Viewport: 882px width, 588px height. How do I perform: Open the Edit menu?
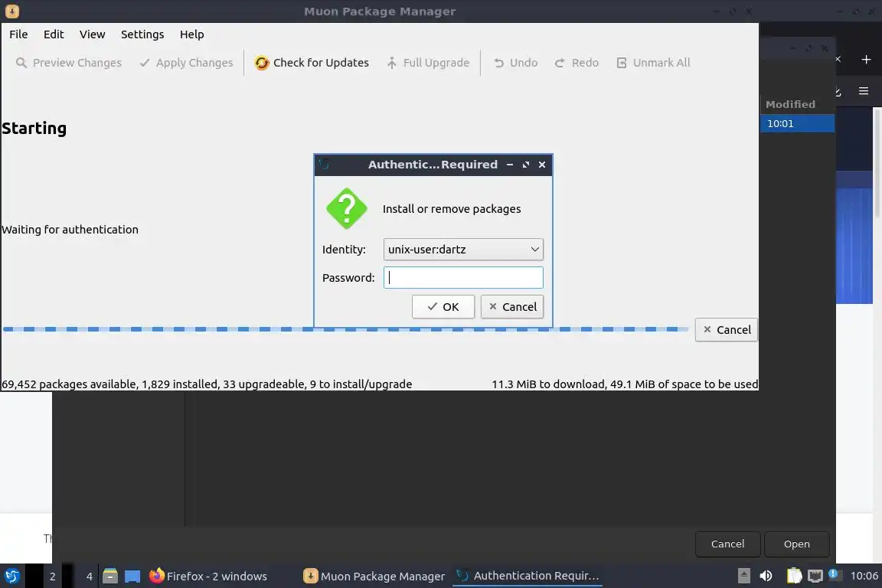(x=54, y=34)
